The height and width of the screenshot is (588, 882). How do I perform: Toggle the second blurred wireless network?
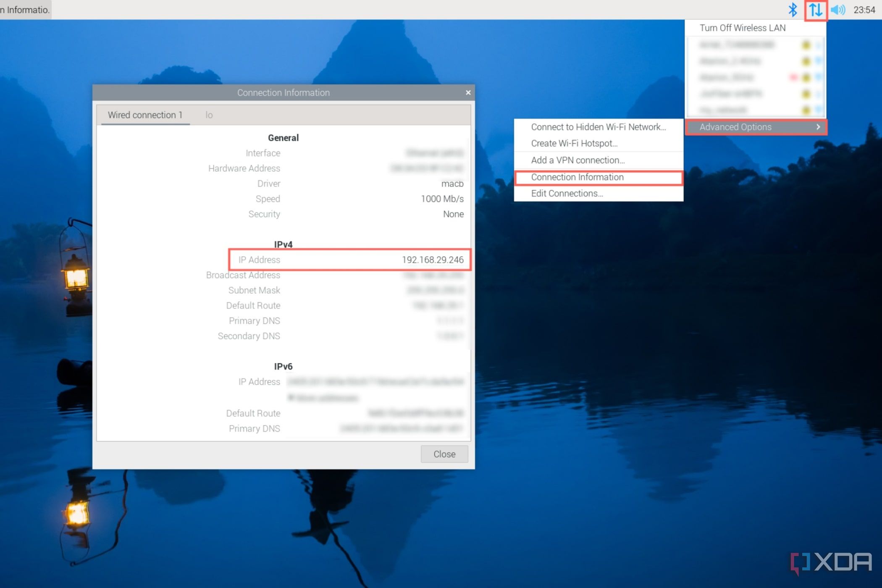pos(754,61)
